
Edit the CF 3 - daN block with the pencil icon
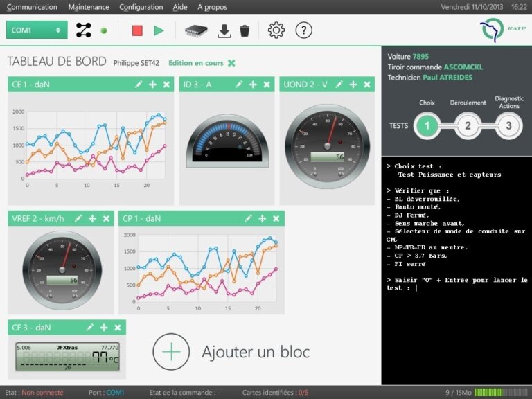[x=89, y=328]
